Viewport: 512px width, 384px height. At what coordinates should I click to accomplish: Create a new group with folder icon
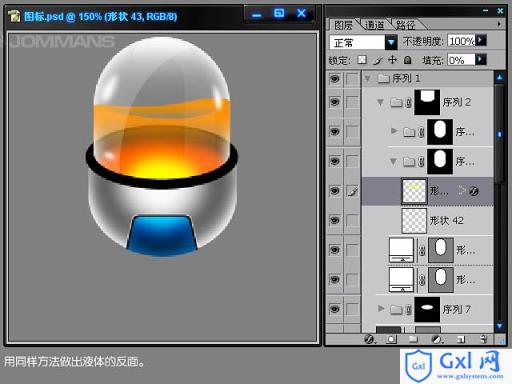[x=413, y=339]
